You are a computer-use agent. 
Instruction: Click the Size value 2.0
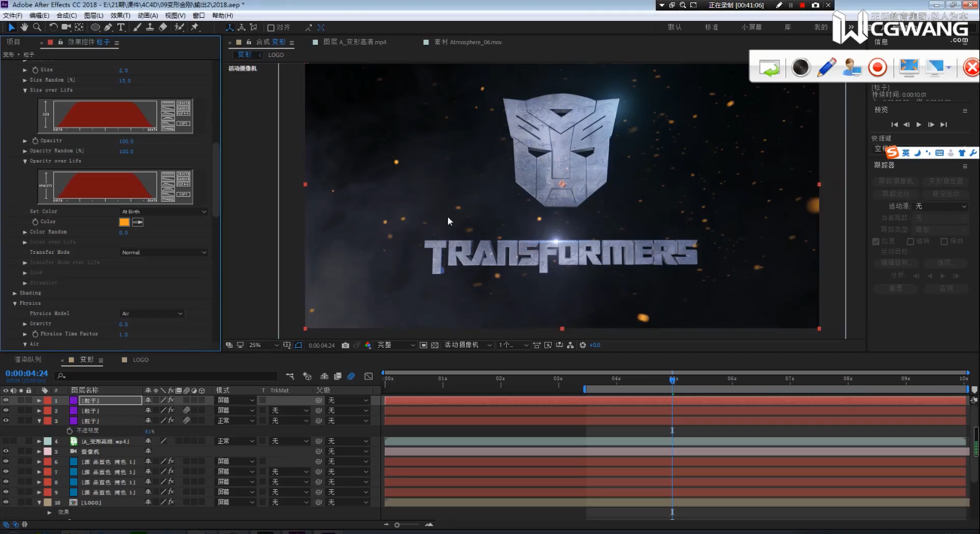click(x=123, y=71)
